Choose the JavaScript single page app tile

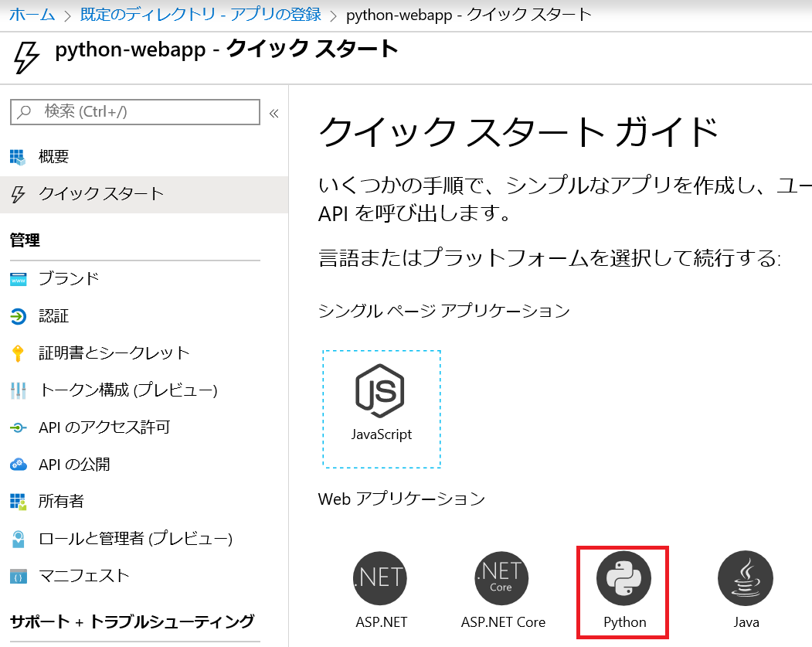382,409
